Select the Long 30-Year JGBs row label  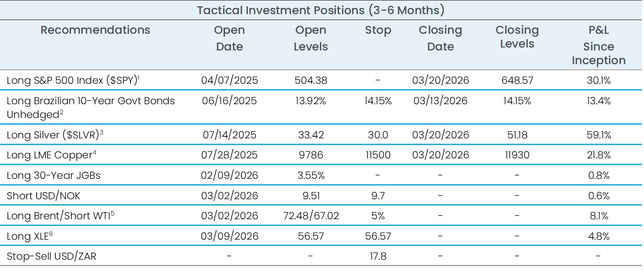[53, 175]
